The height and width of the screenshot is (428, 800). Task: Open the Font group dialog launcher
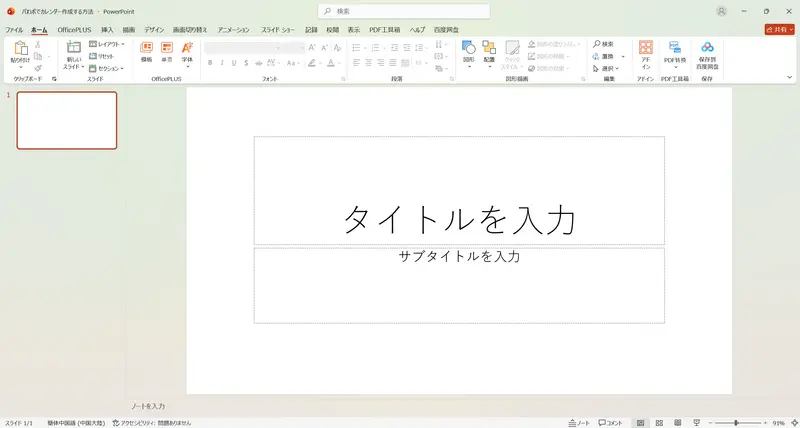click(x=343, y=79)
